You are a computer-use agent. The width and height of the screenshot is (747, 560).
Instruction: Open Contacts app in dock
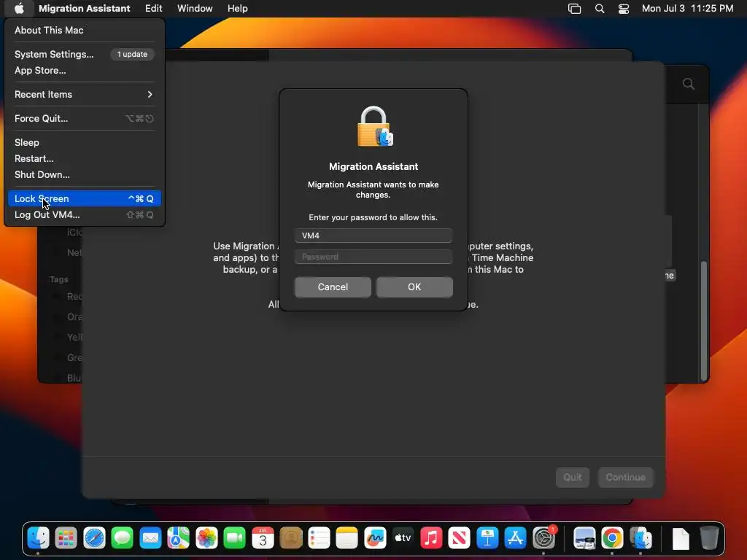click(290, 538)
